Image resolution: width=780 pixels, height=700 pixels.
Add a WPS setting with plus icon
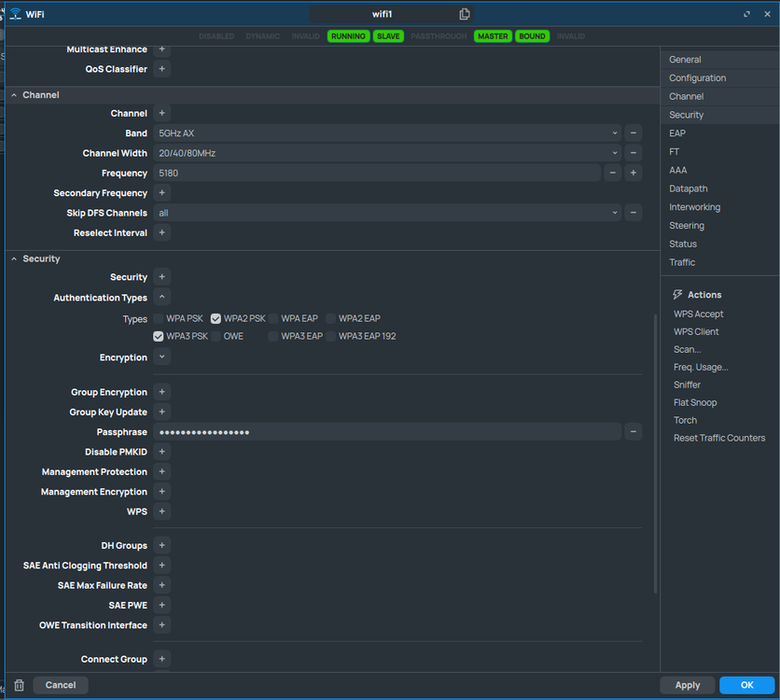coord(161,511)
